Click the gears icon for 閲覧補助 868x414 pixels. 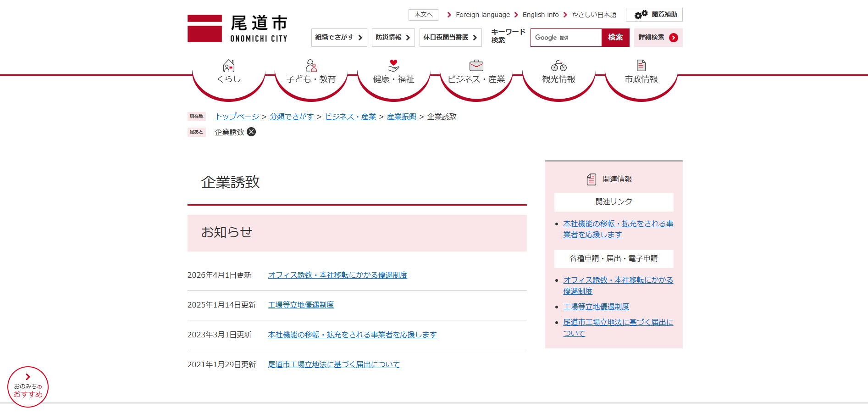(x=641, y=15)
